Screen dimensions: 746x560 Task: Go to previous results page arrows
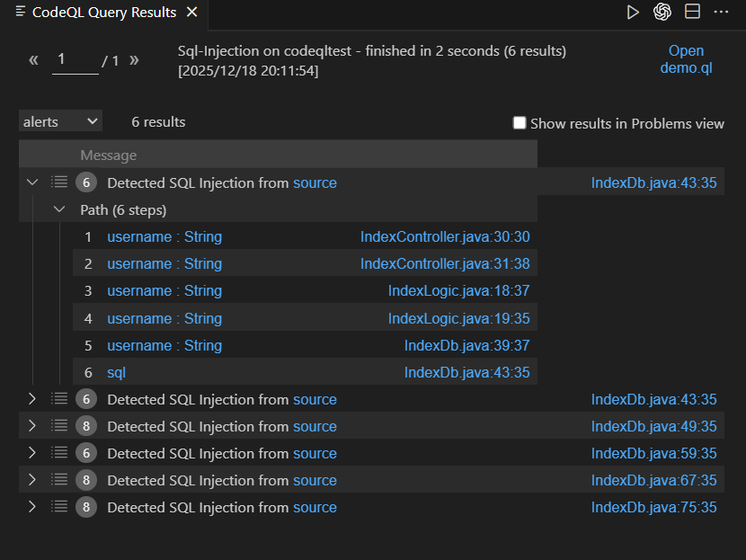pos(33,60)
